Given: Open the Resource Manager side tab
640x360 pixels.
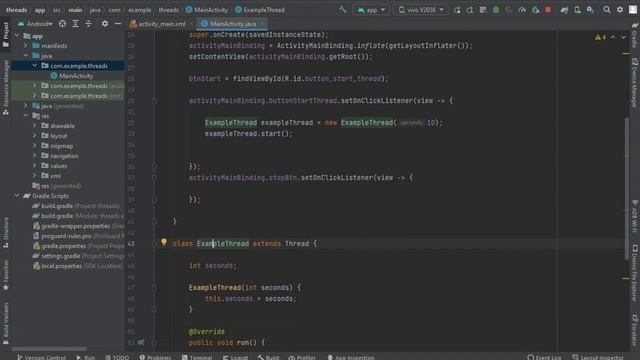Looking at the screenshot, I should (x=6, y=87).
